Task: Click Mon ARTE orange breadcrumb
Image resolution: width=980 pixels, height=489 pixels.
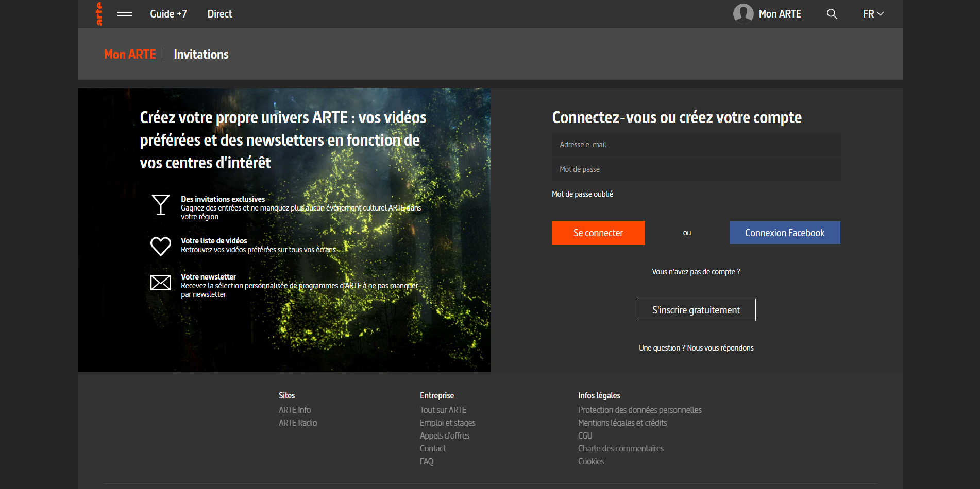Action: [x=130, y=54]
